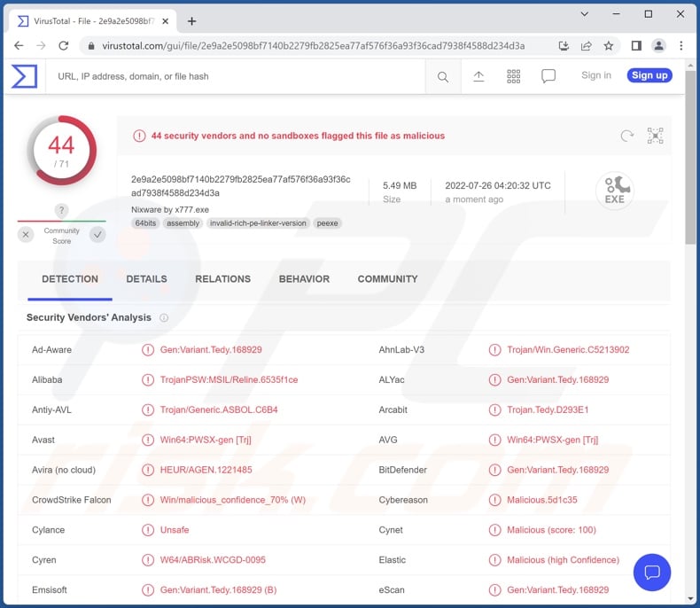Vote harmless with community score checkmark
Screen dimensions: 700x608
[97, 235]
